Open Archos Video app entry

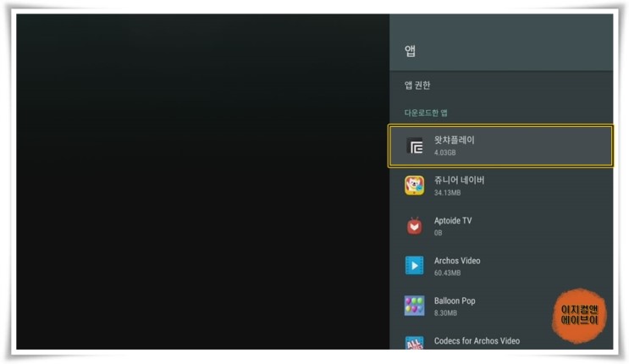click(500, 266)
